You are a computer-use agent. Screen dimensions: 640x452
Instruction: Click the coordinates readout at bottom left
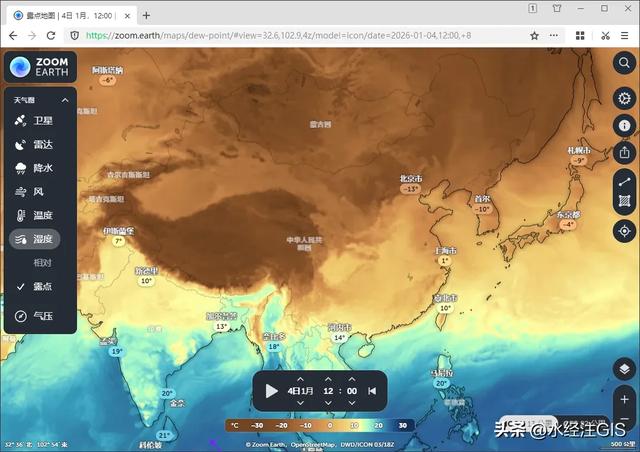(36, 444)
